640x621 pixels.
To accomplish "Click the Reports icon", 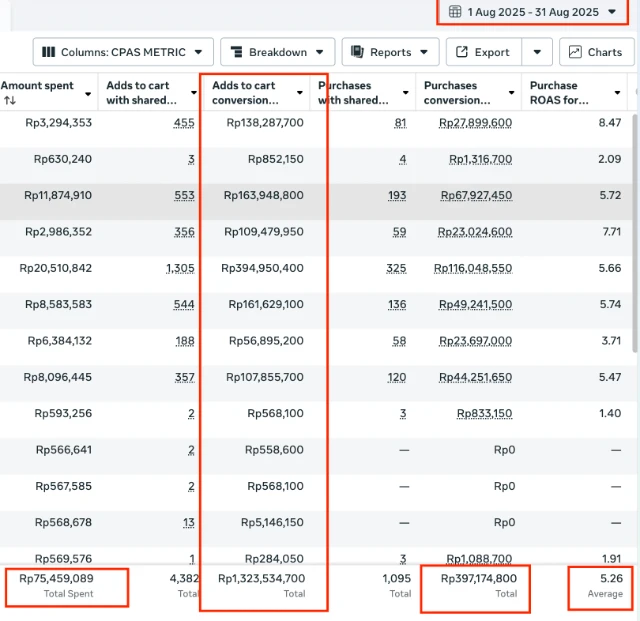I will 357,52.
